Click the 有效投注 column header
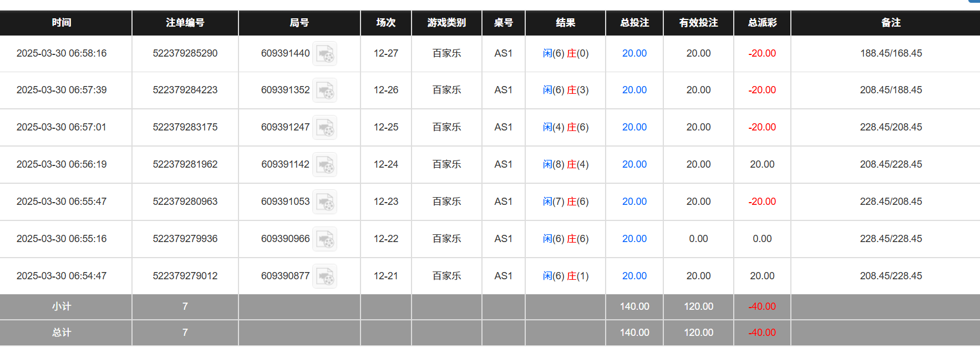 698,23
